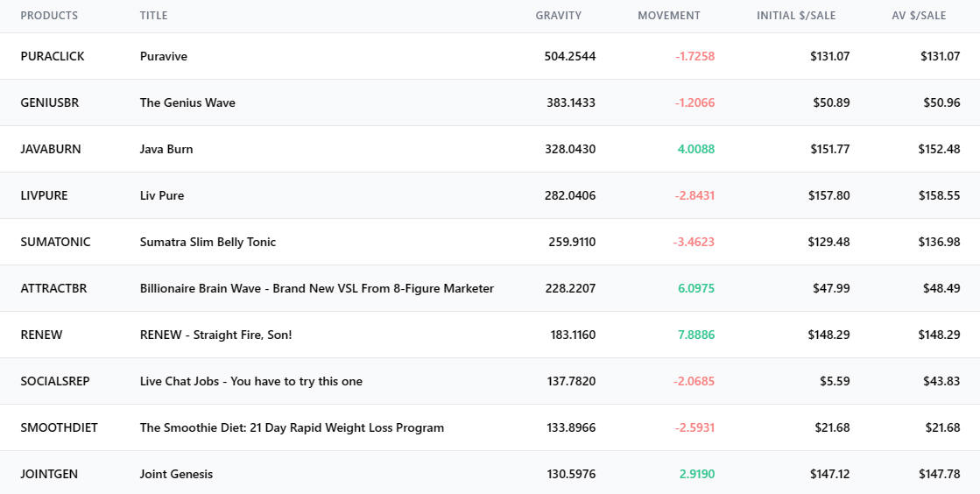Viewport: 980px width, 494px height.
Task: Open Sumatra Slim Belly Tonic title
Action: pyautogui.click(x=208, y=242)
